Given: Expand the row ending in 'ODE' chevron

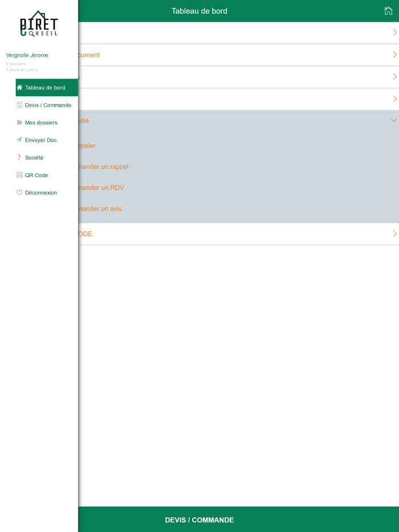Looking at the screenshot, I should (394, 234).
